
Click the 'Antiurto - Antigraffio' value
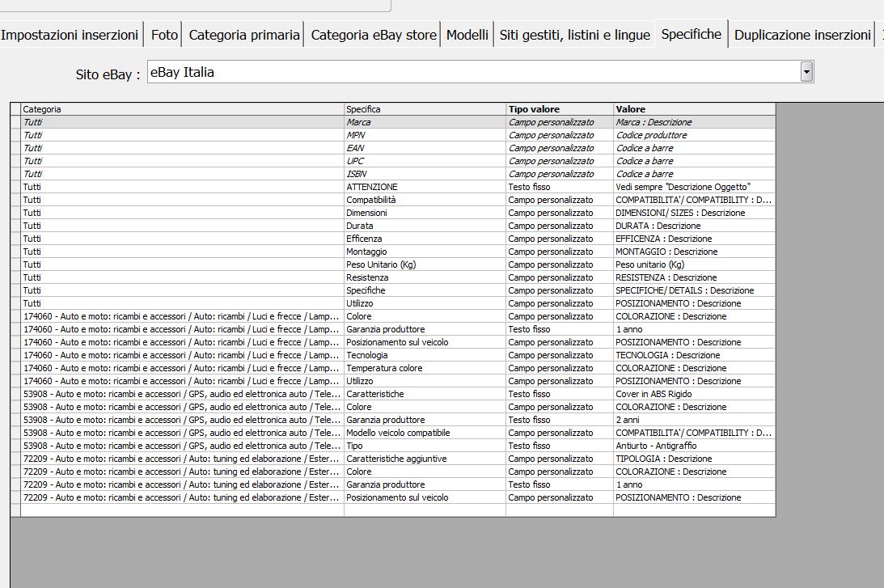tap(695, 446)
